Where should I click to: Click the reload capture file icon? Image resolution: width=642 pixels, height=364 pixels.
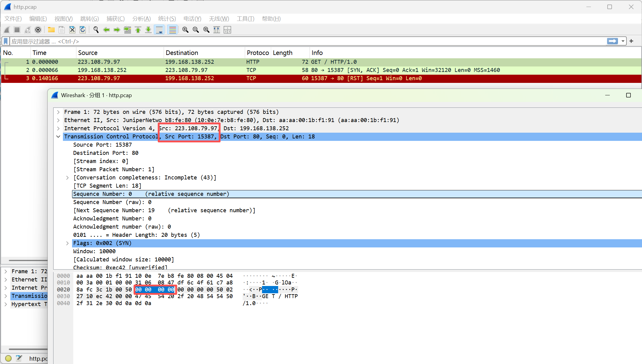click(x=83, y=30)
